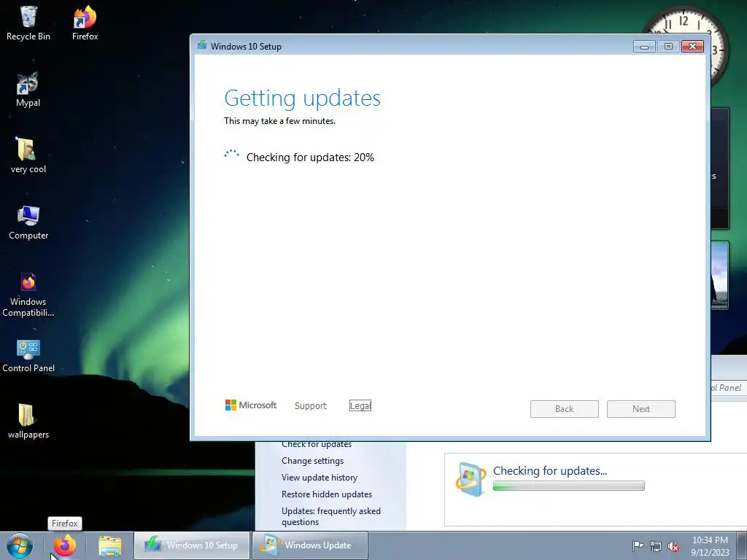The height and width of the screenshot is (560, 747).
Task: Close the Windows 10 Setup window
Action: pos(693,46)
